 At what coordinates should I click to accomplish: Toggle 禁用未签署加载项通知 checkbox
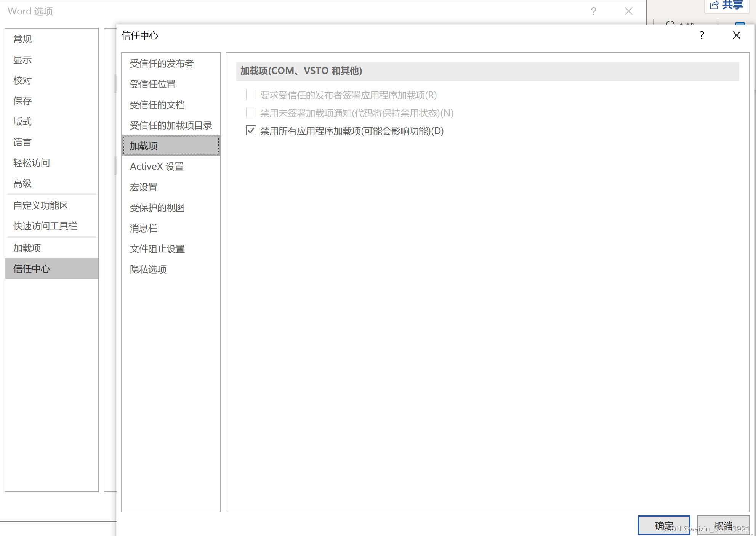pos(251,113)
